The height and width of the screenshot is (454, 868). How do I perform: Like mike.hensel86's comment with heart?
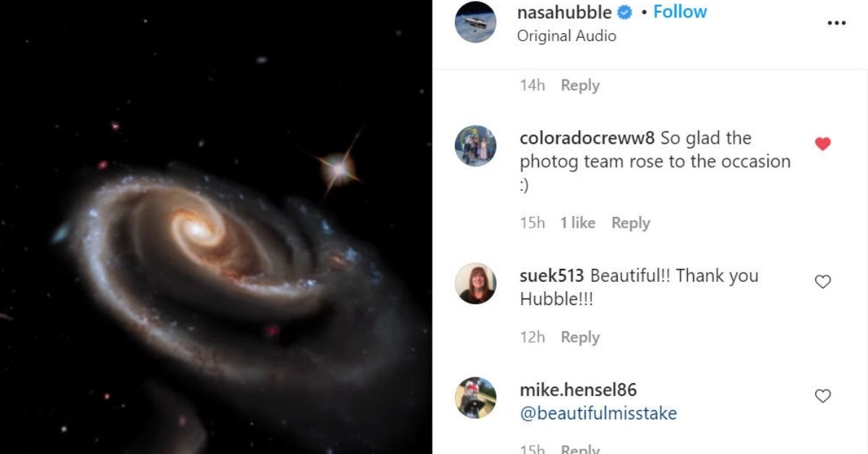point(822,396)
